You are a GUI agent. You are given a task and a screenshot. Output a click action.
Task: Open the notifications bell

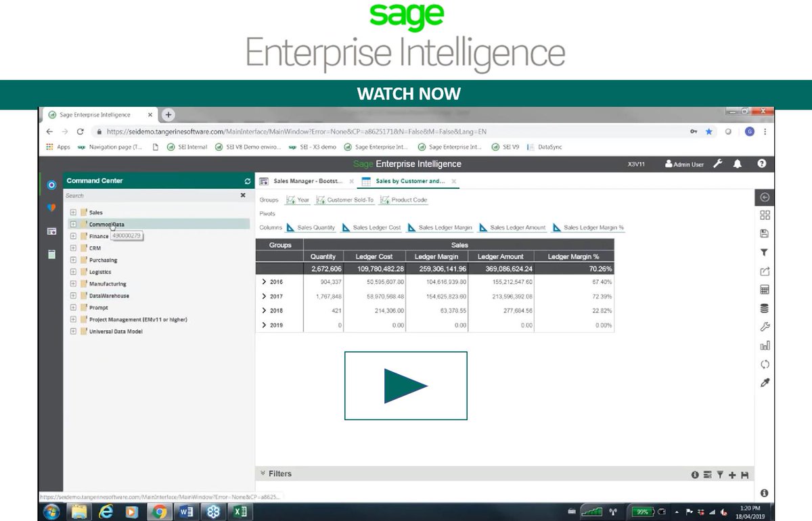pos(738,164)
